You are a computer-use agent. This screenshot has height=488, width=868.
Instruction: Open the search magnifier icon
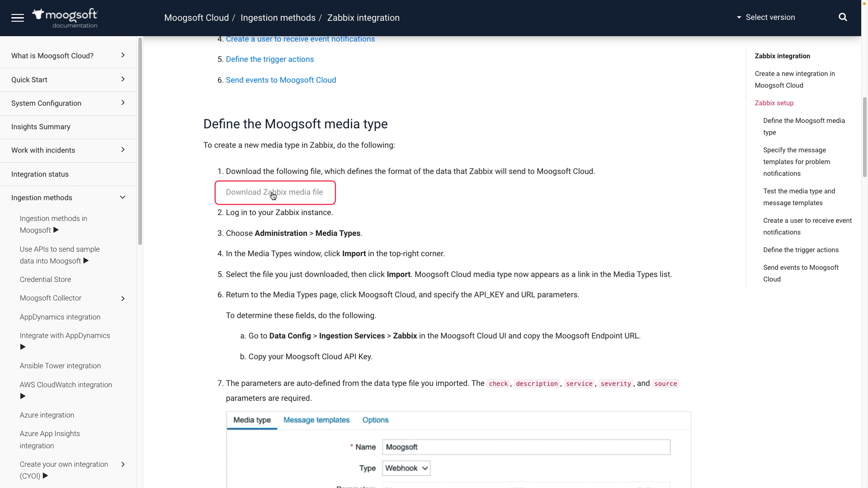click(x=843, y=17)
